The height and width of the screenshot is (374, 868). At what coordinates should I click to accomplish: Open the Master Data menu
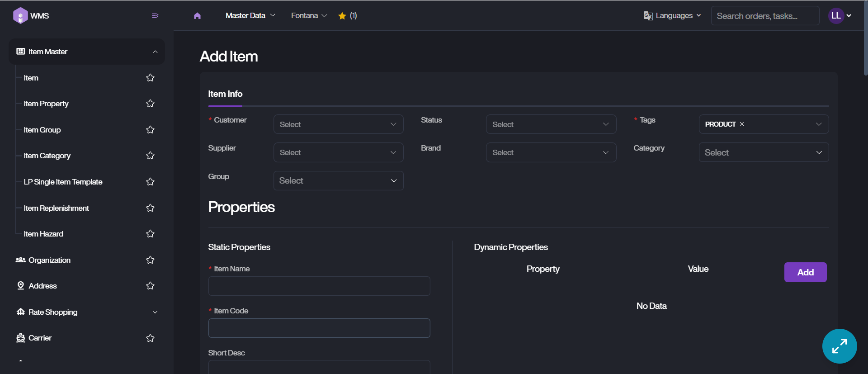point(250,16)
